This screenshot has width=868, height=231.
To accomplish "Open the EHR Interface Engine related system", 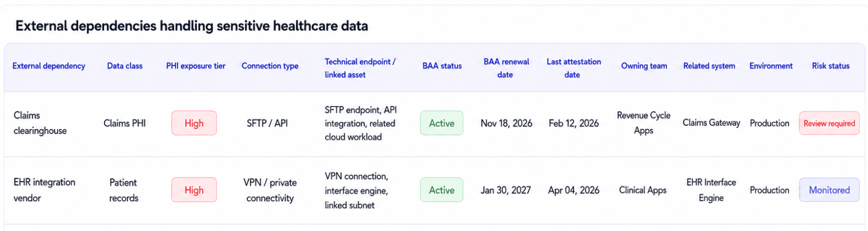I will 711,190.
